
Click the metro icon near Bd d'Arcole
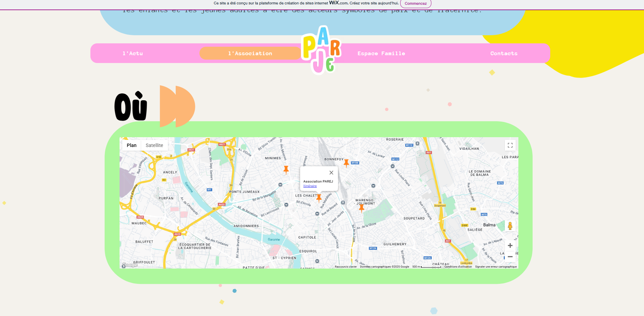[x=286, y=205]
